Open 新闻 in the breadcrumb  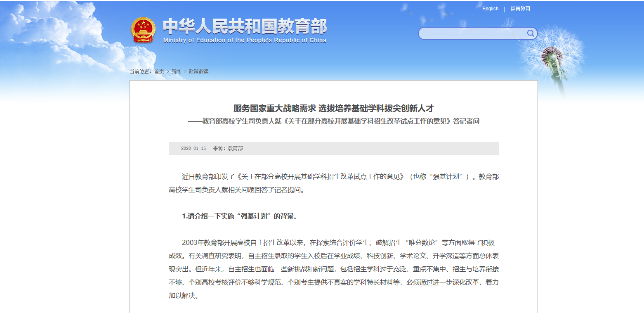[176, 71]
